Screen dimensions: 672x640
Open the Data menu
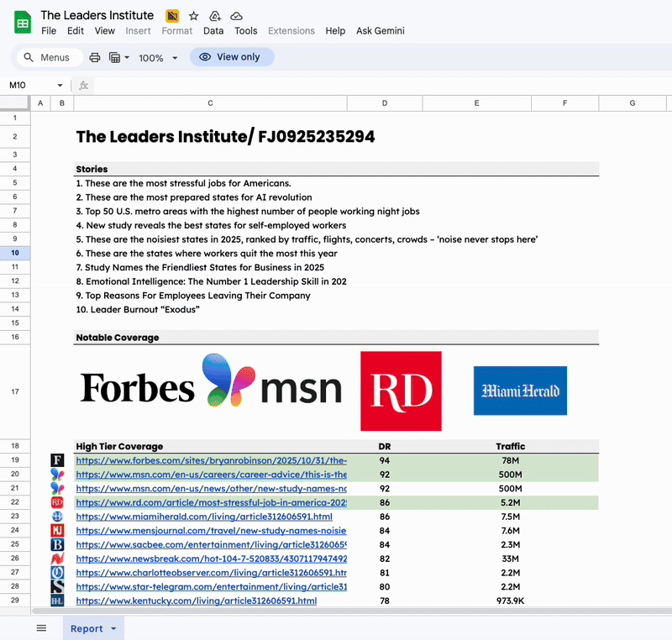click(213, 30)
